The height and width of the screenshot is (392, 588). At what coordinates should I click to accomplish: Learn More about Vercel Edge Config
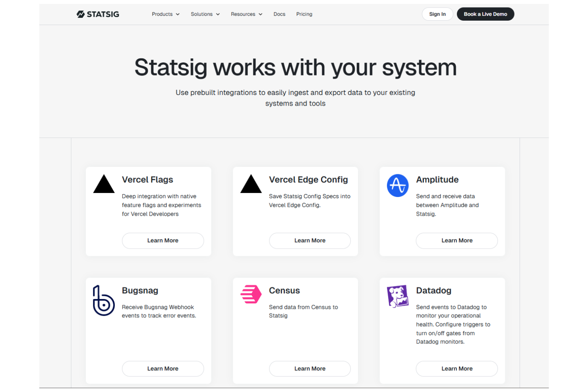(310, 241)
